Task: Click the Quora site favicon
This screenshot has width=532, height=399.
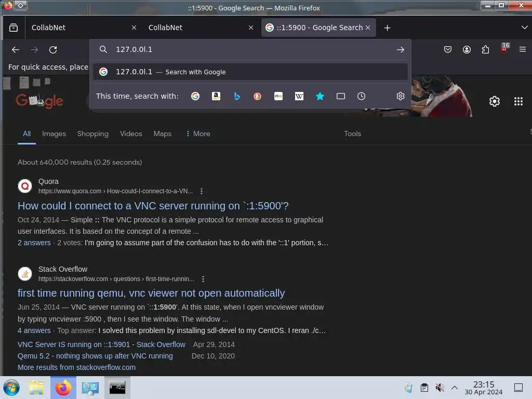Action: tap(25, 186)
